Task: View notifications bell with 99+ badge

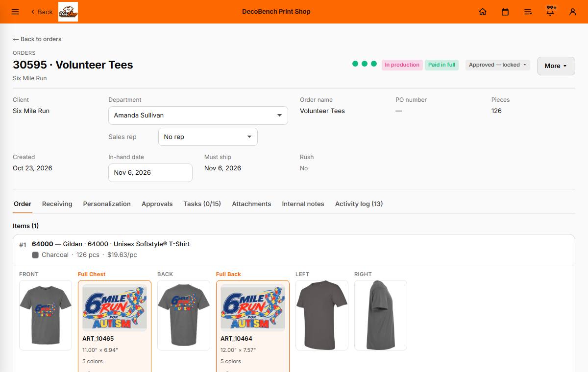Action: point(551,11)
